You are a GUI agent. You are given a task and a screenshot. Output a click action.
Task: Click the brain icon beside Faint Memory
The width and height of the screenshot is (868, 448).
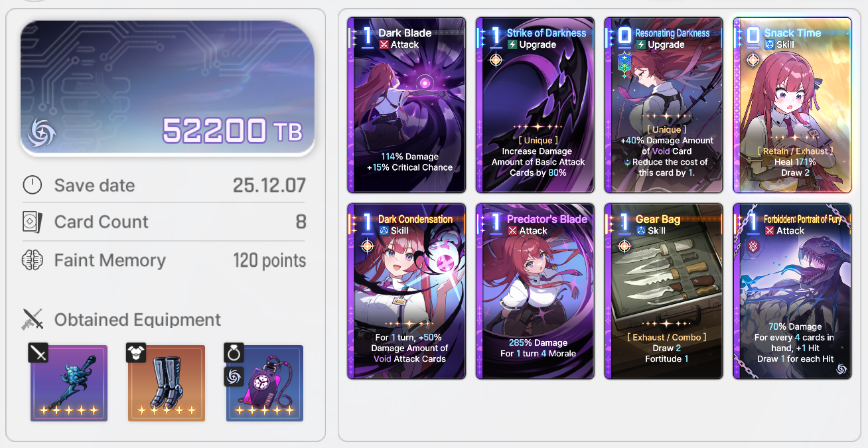[x=33, y=260]
